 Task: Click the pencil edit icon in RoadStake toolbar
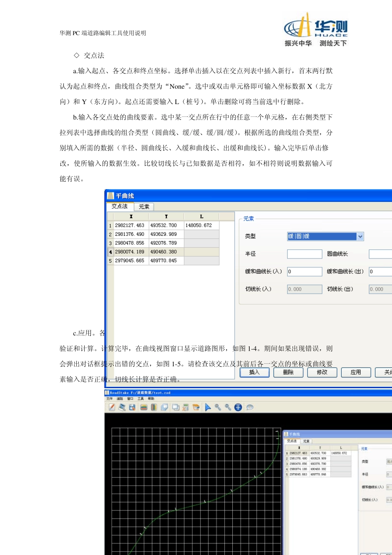pyautogui.click(x=111, y=407)
